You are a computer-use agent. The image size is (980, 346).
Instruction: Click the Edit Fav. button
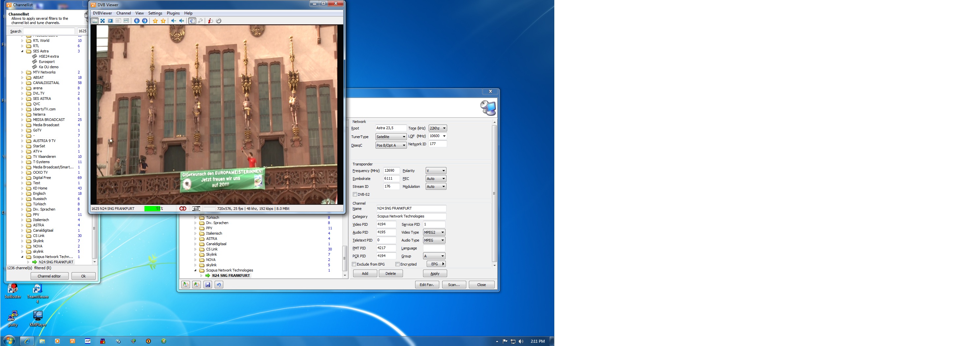(x=427, y=285)
